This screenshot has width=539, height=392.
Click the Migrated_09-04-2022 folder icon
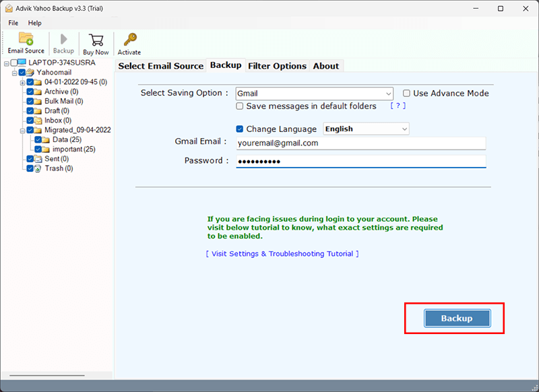(38, 130)
